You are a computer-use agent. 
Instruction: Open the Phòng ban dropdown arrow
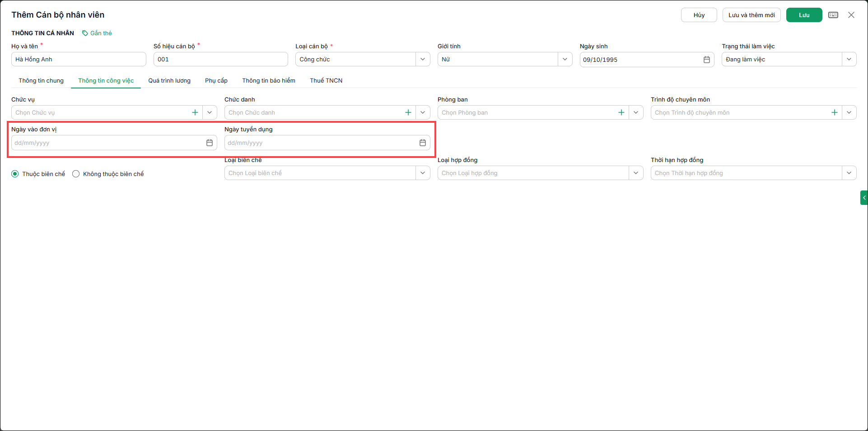[636, 112]
